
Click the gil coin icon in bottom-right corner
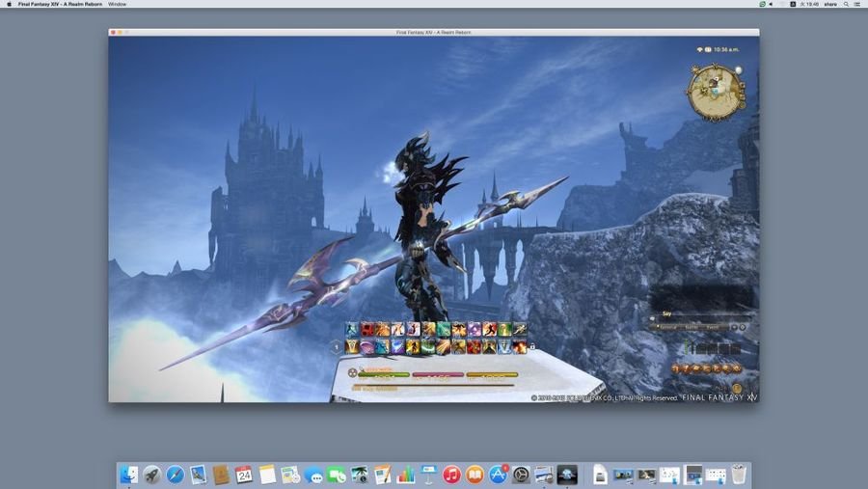pyautogui.click(x=737, y=389)
